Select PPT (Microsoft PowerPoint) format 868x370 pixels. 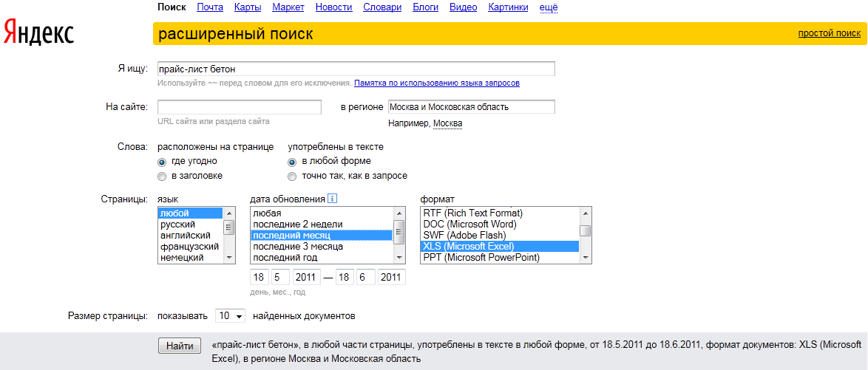500,257
